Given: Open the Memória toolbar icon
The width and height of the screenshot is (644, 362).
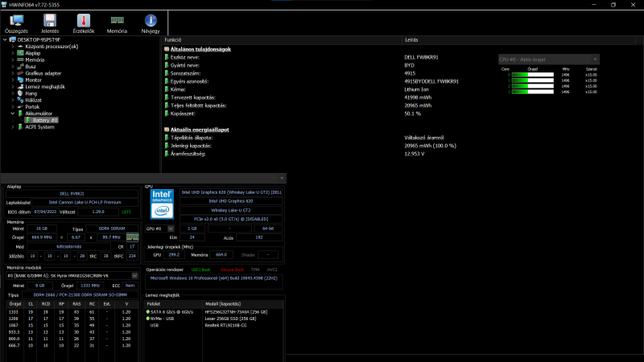Looking at the screenshot, I should [x=117, y=23].
